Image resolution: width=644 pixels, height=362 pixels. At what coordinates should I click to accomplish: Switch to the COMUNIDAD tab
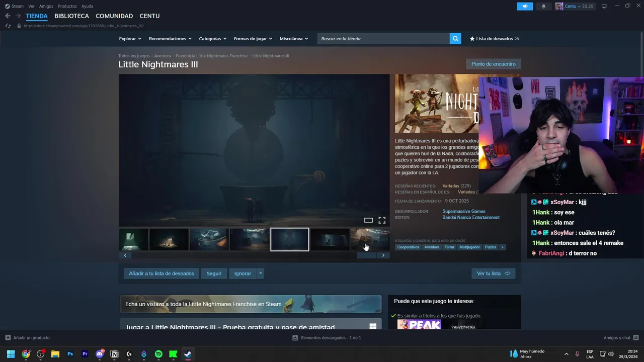click(114, 16)
